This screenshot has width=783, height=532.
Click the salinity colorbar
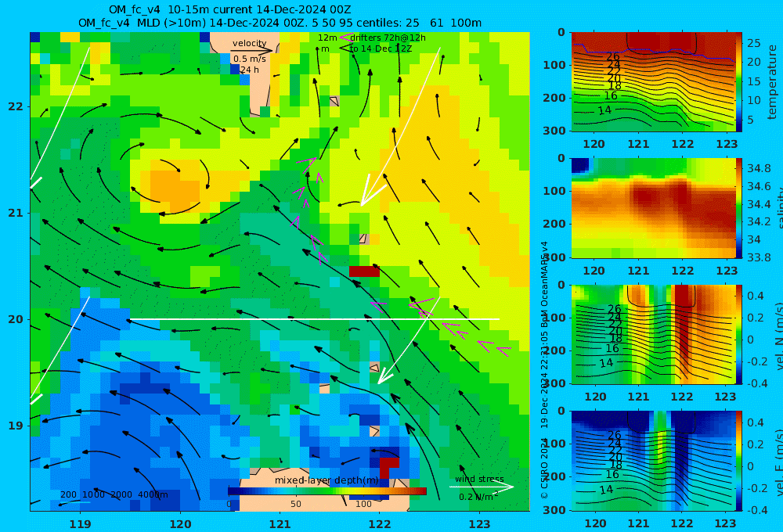pos(738,208)
